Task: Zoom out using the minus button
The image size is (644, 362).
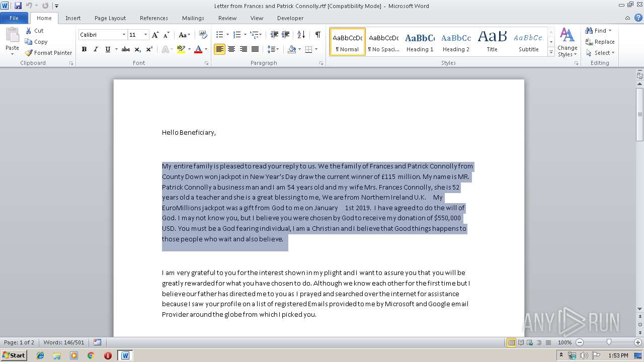Action: click(x=579, y=342)
